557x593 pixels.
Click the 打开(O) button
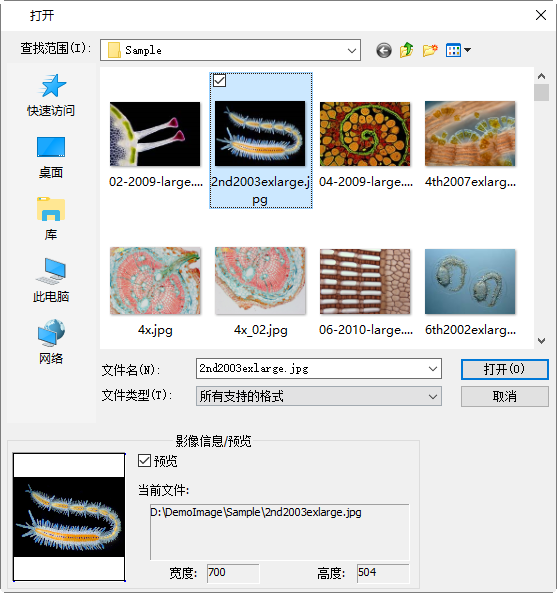[x=504, y=369]
